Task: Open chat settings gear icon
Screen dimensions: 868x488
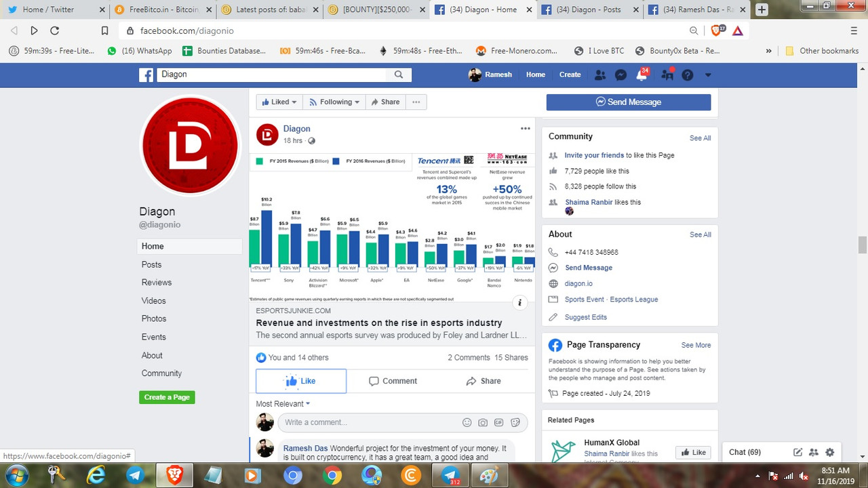Action: click(x=829, y=452)
